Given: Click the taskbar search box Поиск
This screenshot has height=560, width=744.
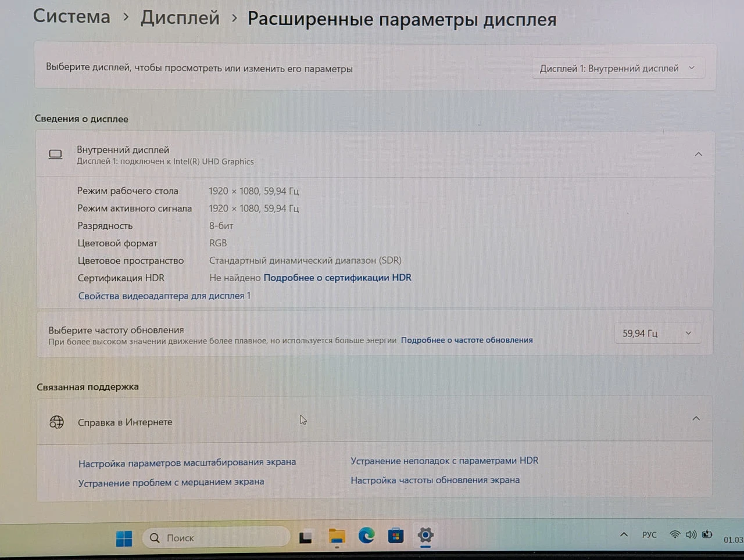Looking at the screenshot, I should [216, 538].
